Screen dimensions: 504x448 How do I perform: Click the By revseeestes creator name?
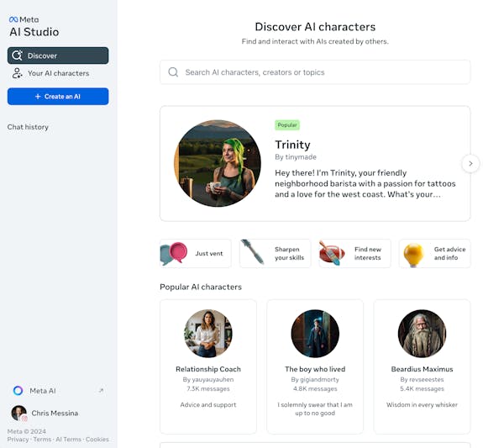point(422,380)
